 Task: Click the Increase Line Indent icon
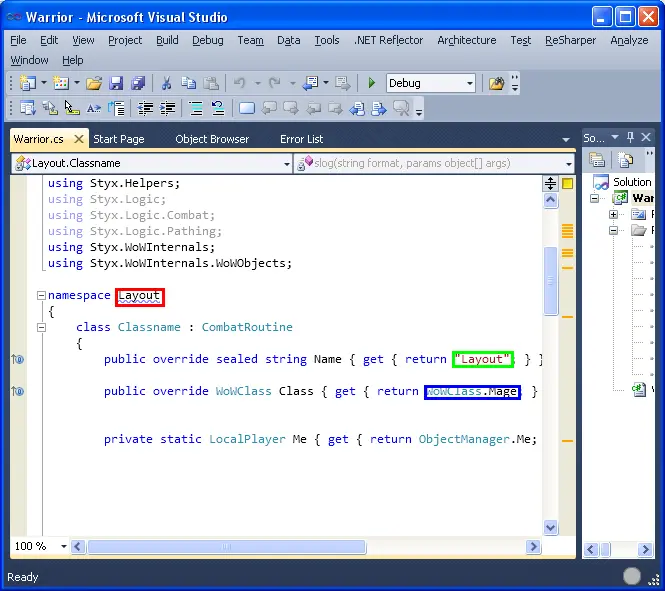[168, 109]
